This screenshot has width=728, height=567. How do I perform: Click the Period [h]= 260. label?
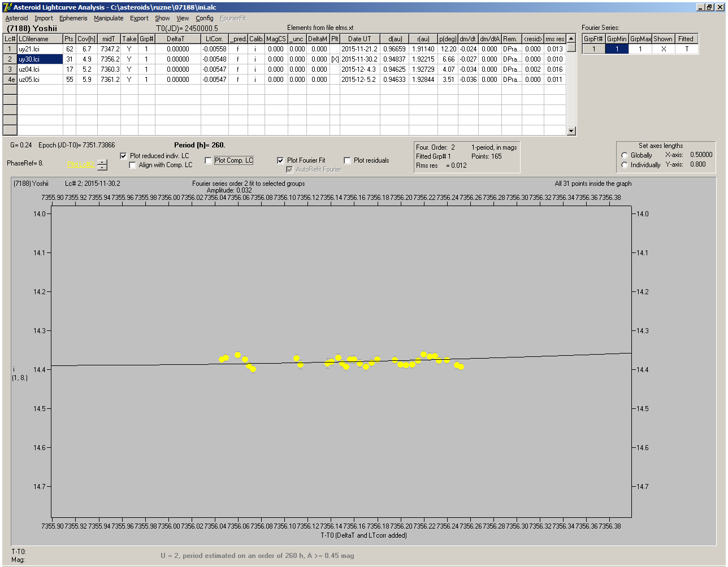(200, 145)
